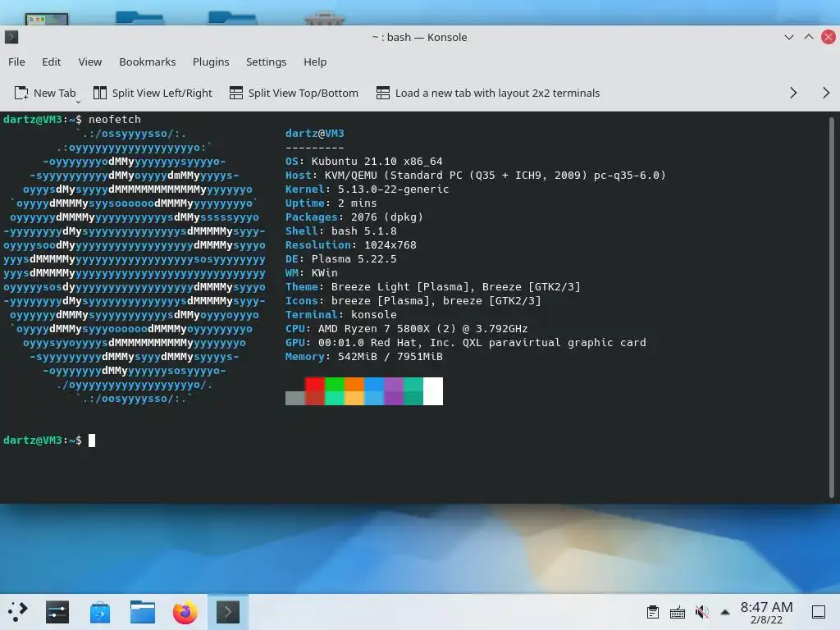Expand the first toolbar overflow chevron
Screen dimensions: 840x630
coord(793,93)
